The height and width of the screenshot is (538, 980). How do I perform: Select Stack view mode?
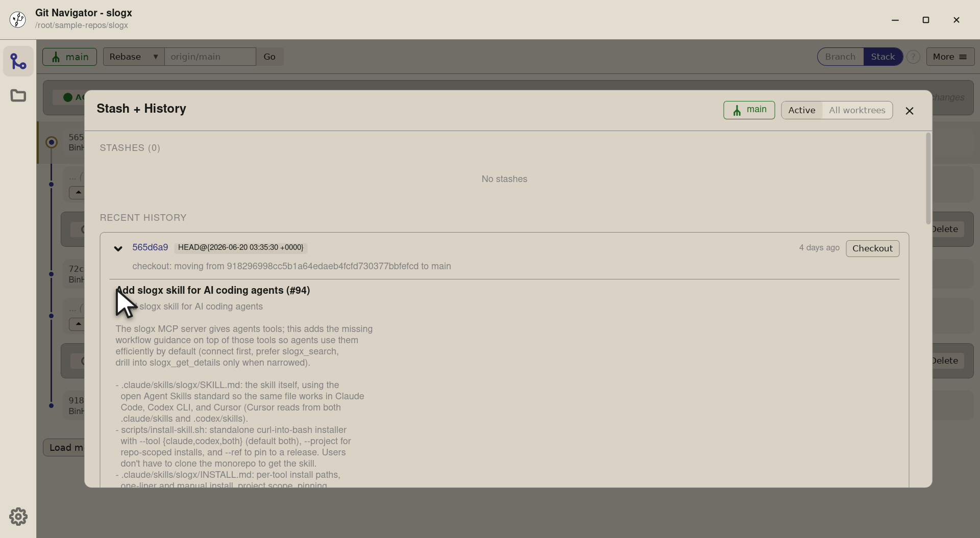(x=883, y=57)
